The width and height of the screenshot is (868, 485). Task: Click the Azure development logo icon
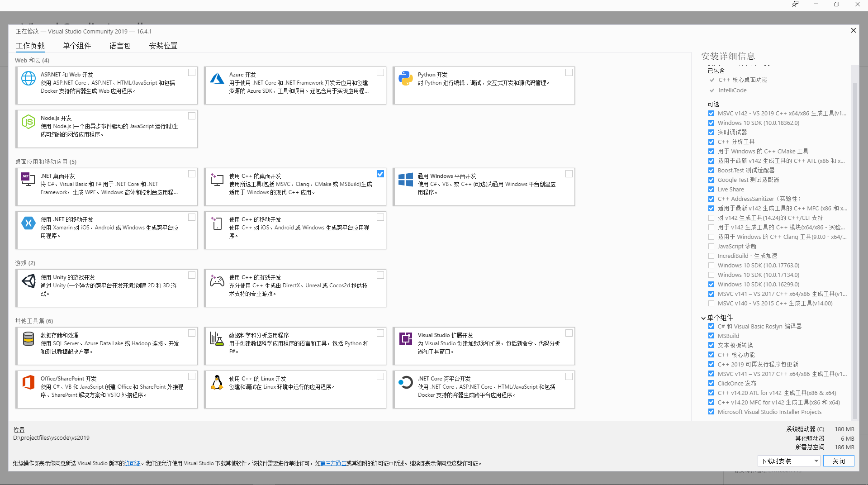tap(217, 78)
